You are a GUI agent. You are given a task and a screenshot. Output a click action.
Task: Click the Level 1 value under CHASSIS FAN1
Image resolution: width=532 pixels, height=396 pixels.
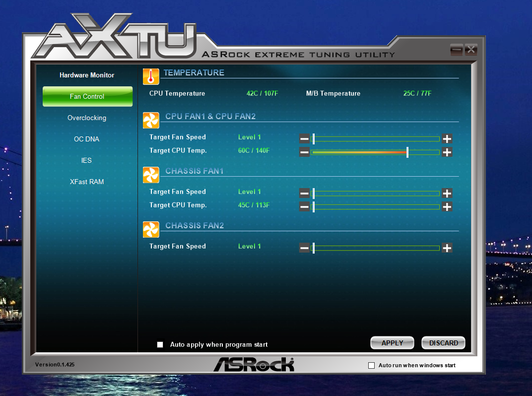coord(249,192)
